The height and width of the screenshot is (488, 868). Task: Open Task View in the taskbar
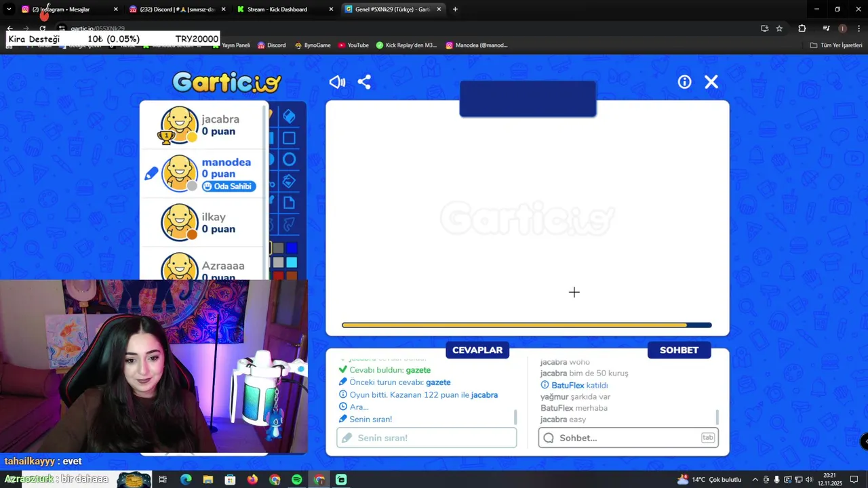coord(163,480)
